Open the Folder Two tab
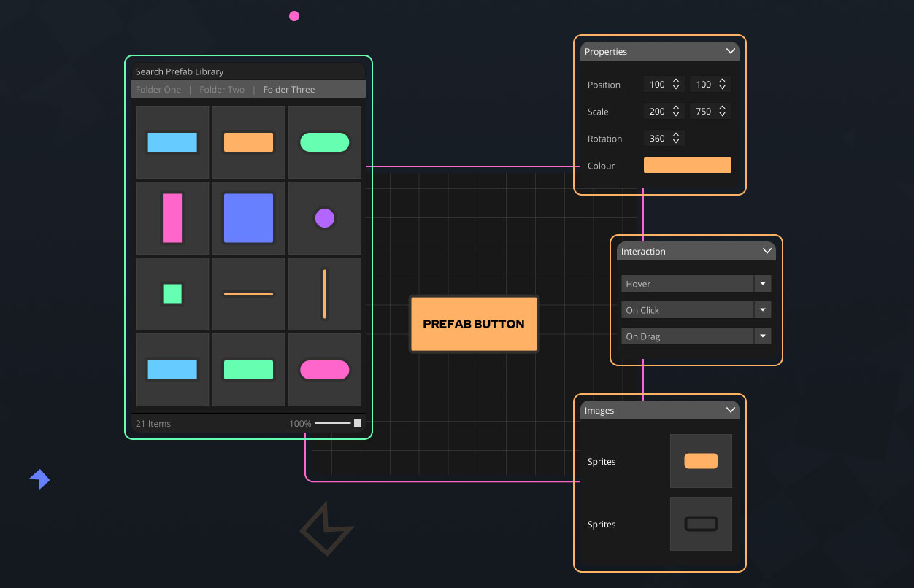Image resolution: width=914 pixels, height=588 pixels. [222, 90]
